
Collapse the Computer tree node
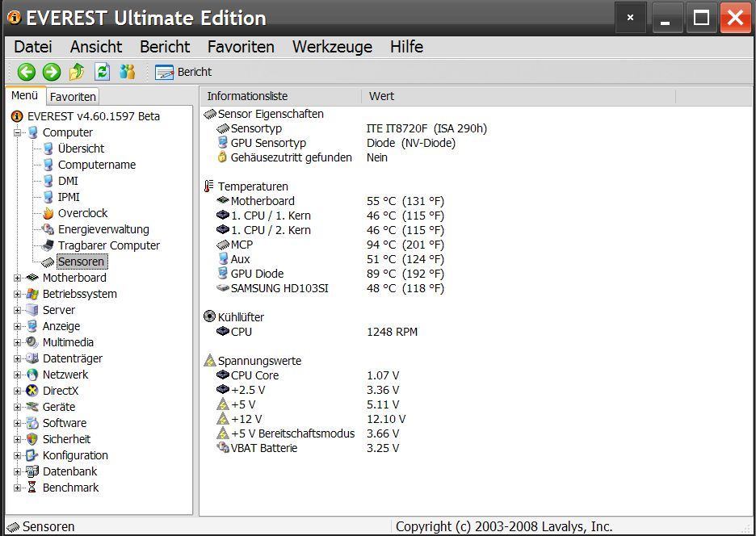tap(17, 132)
